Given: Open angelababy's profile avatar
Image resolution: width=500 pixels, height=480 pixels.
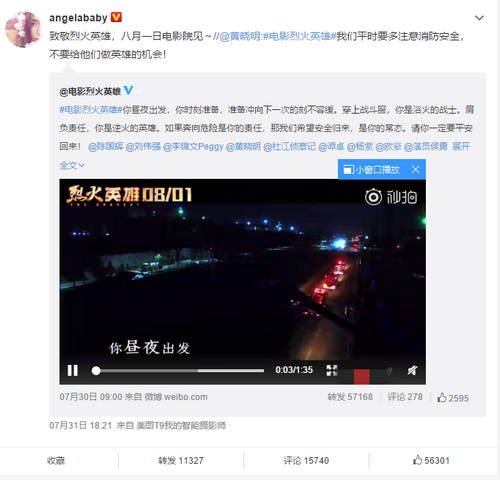Looking at the screenshot, I should point(23,29).
